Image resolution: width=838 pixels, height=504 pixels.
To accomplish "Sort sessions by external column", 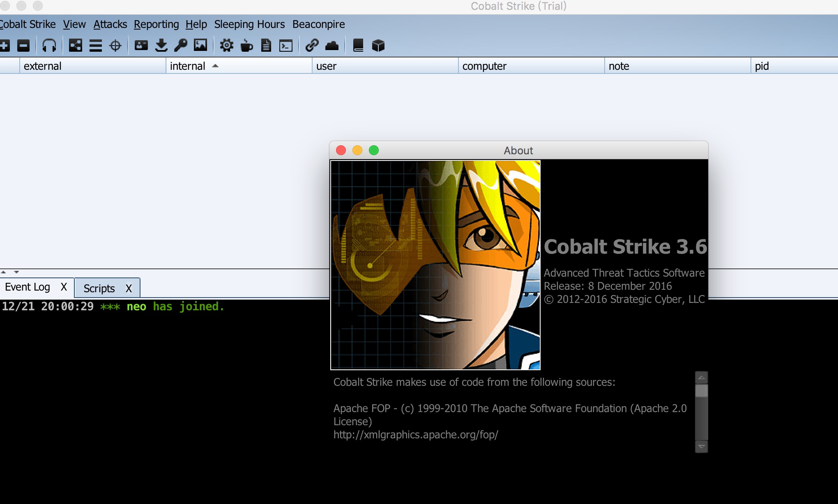I will pyautogui.click(x=93, y=66).
